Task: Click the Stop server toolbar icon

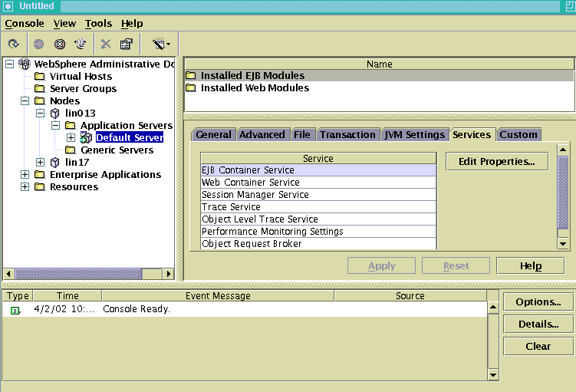Action: coord(60,44)
